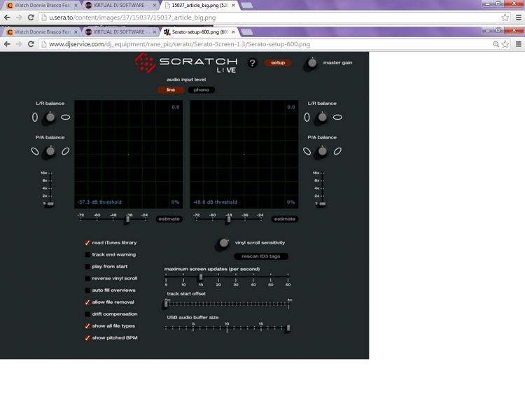Click the setup button

point(278,62)
